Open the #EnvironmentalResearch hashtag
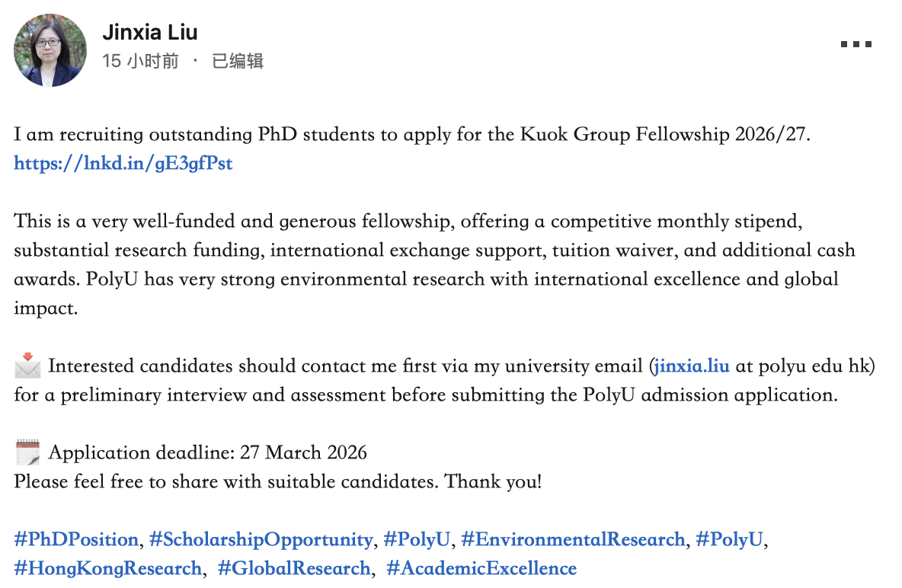This screenshot has height=588, width=902. (x=573, y=539)
